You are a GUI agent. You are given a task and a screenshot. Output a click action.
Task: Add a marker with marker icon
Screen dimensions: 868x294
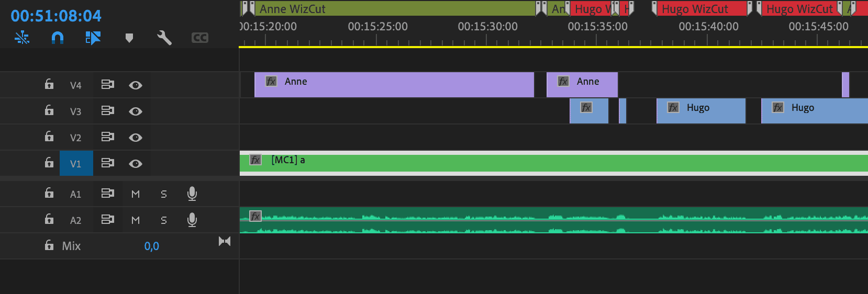pos(129,38)
